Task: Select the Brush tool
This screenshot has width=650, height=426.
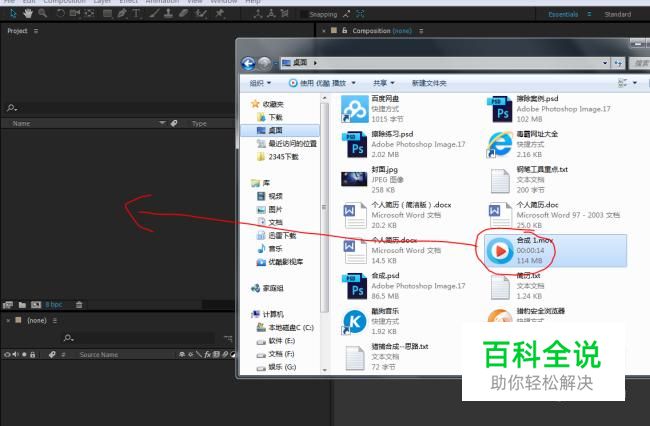Action: click(154, 14)
